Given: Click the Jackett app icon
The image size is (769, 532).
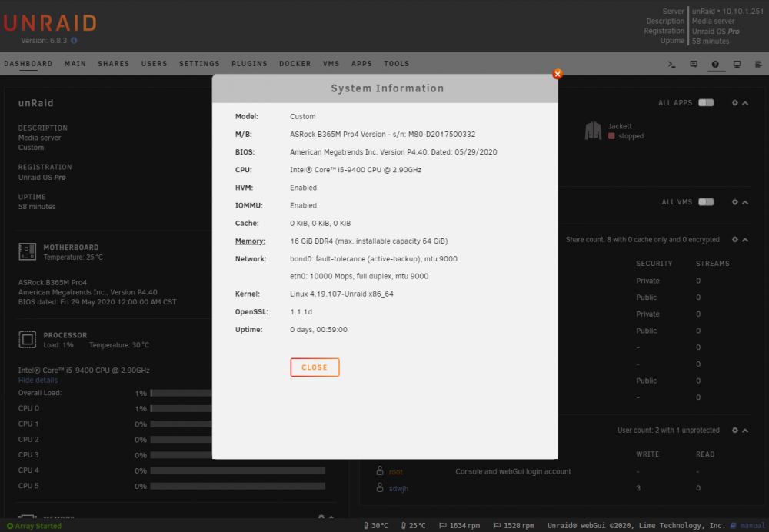Looking at the screenshot, I should pos(593,131).
